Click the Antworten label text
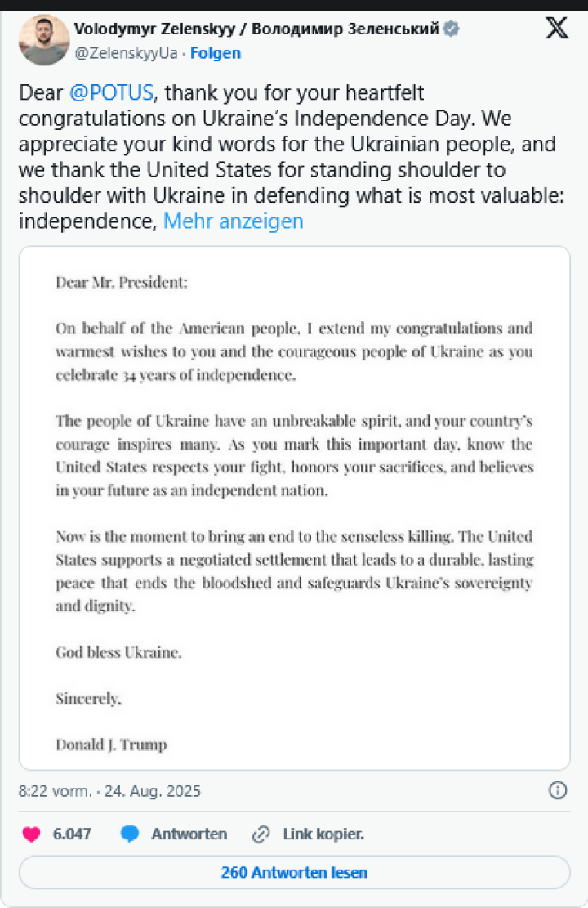588x908 pixels. tap(189, 834)
